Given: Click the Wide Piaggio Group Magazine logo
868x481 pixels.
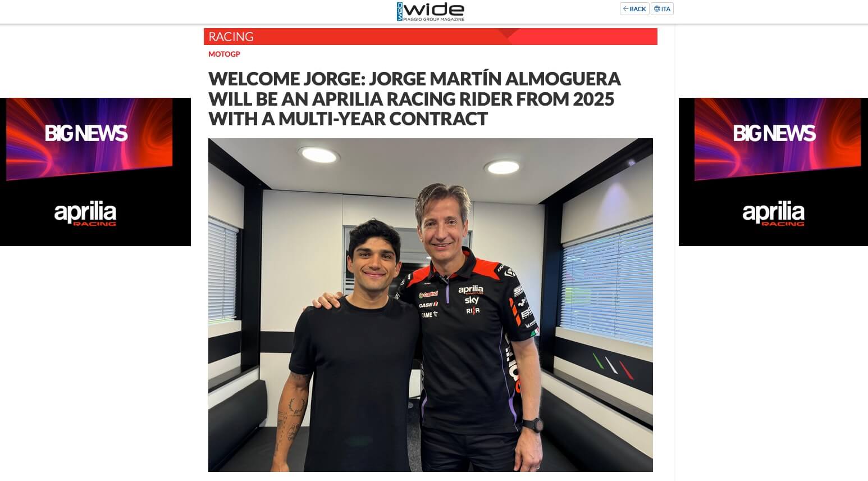Looking at the screenshot, I should point(430,11).
